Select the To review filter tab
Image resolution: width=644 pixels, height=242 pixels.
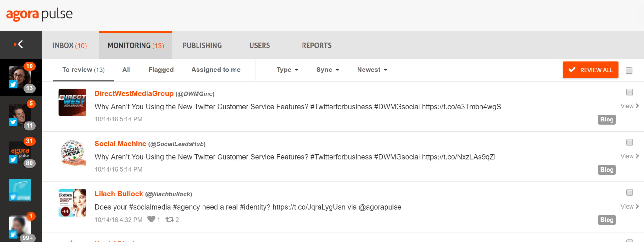(x=83, y=70)
